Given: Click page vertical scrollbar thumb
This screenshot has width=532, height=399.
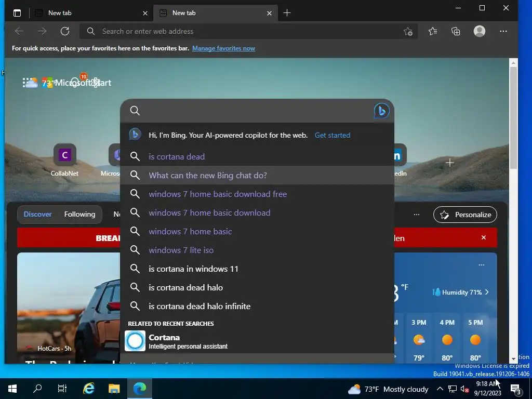Looking at the screenshot, I should point(513,117).
